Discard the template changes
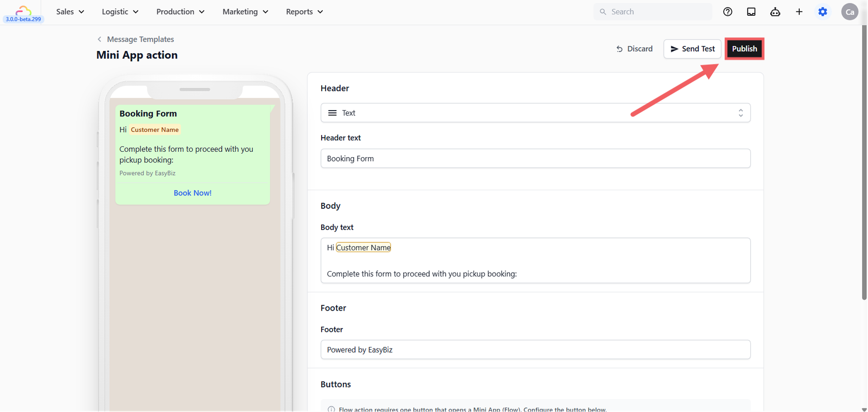 [x=634, y=49]
